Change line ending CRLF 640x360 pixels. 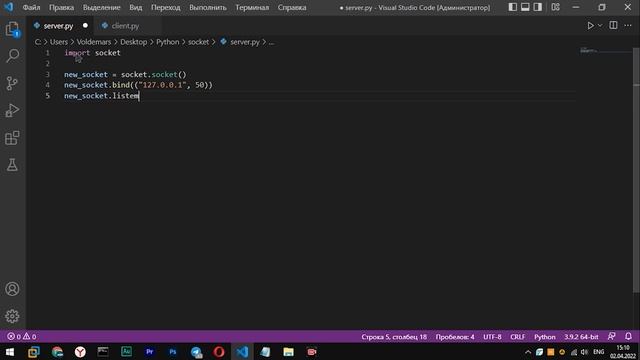(x=518, y=337)
